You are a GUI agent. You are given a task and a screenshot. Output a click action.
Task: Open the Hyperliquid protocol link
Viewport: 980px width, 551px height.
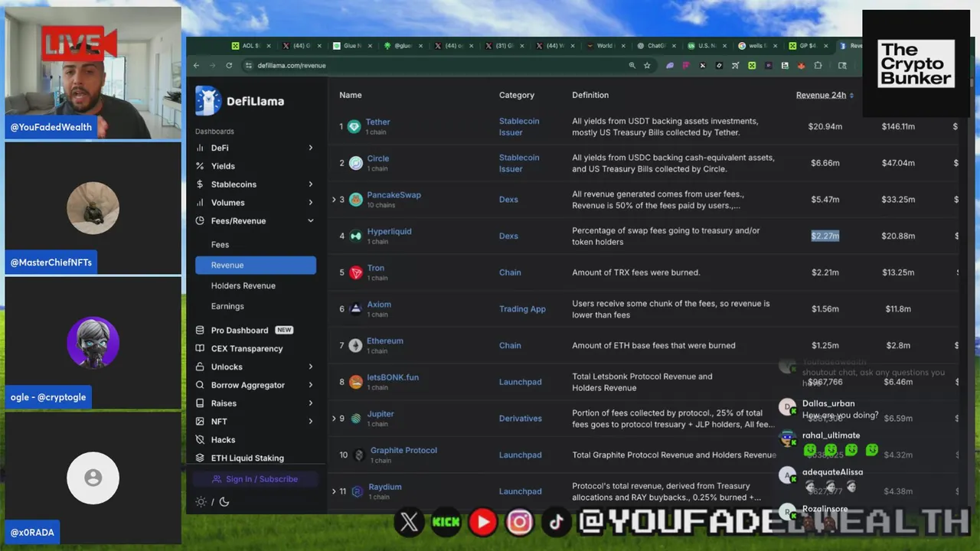tap(389, 231)
